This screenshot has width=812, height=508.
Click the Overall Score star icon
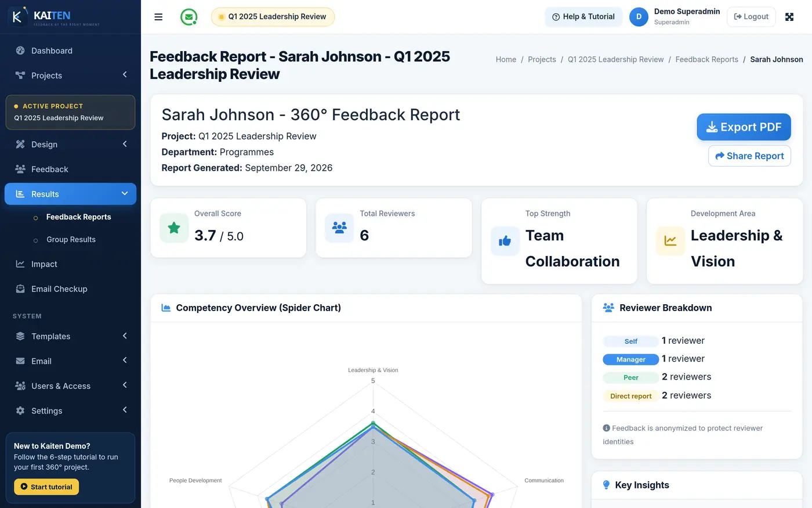point(174,228)
